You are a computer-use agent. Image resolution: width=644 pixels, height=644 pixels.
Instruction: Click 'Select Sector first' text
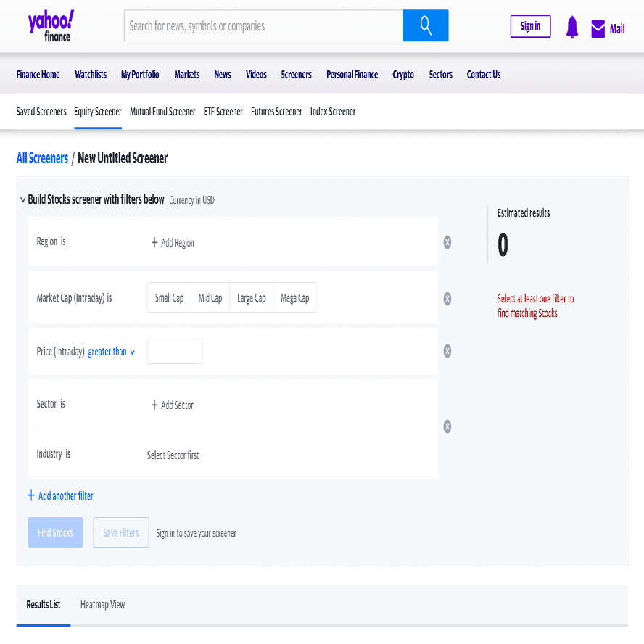tap(173, 455)
